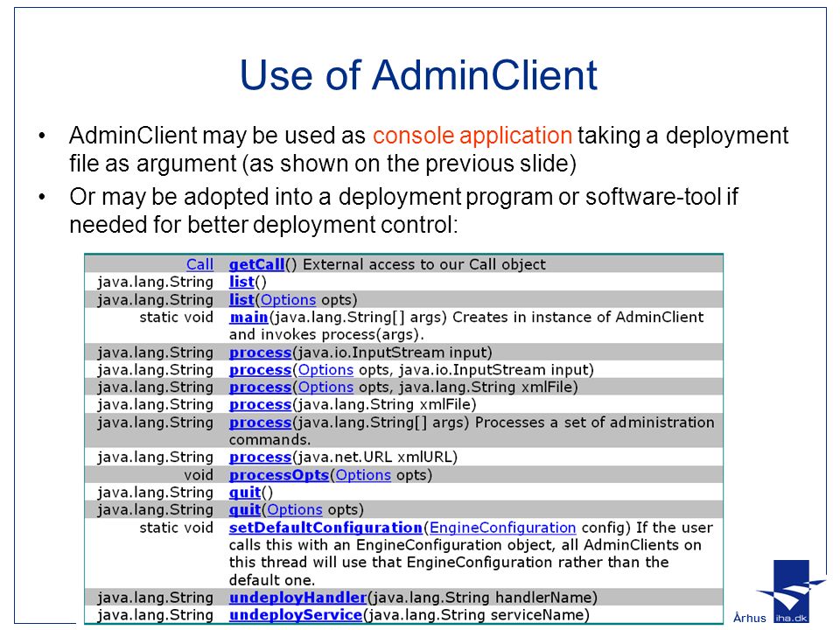The image size is (840, 630).
Task: Click Options link in process String xmlFile row
Action: tap(325, 388)
